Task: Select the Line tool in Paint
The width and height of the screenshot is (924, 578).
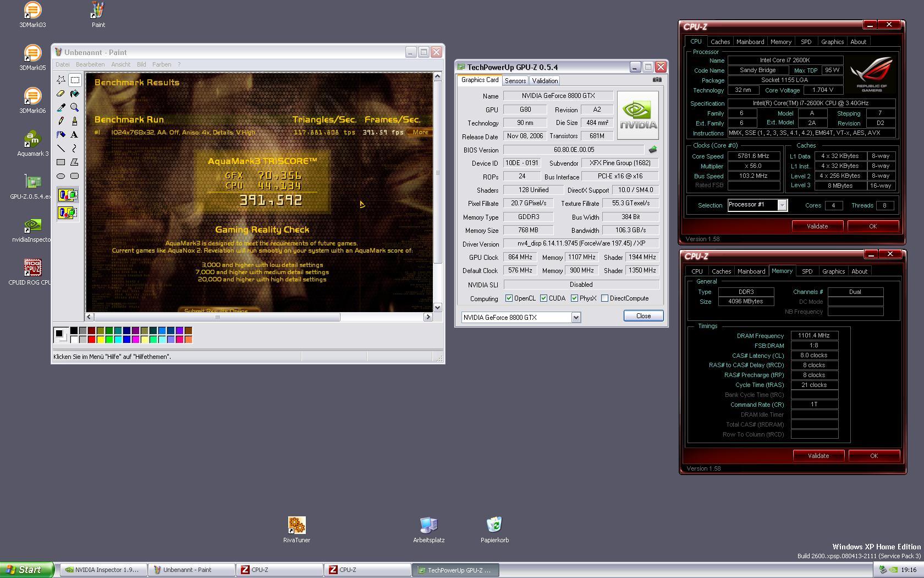Action: [61, 149]
